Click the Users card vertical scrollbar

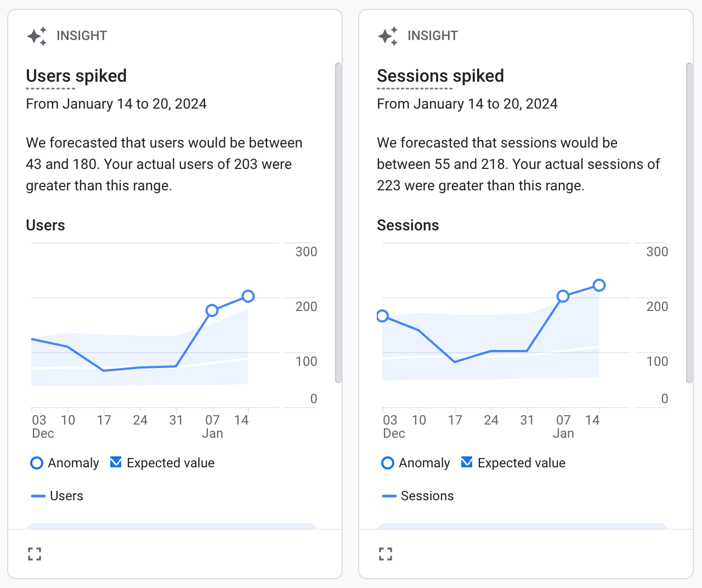click(x=338, y=223)
